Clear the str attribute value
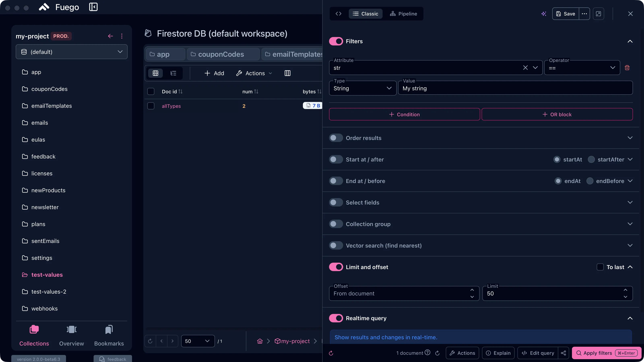Image resolution: width=644 pixels, height=362 pixels. (x=525, y=68)
